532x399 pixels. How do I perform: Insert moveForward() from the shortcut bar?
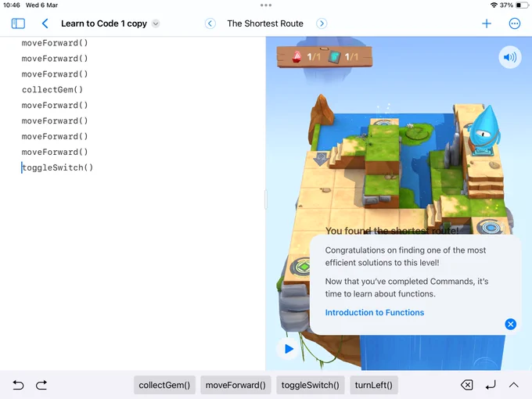pyautogui.click(x=235, y=385)
